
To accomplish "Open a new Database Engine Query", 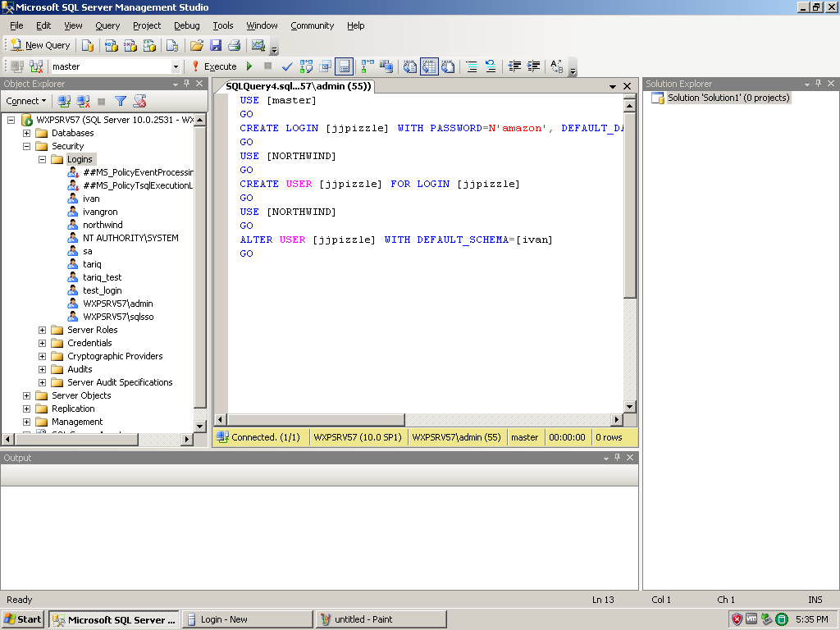I will pyautogui.click(x=87, y=46).
